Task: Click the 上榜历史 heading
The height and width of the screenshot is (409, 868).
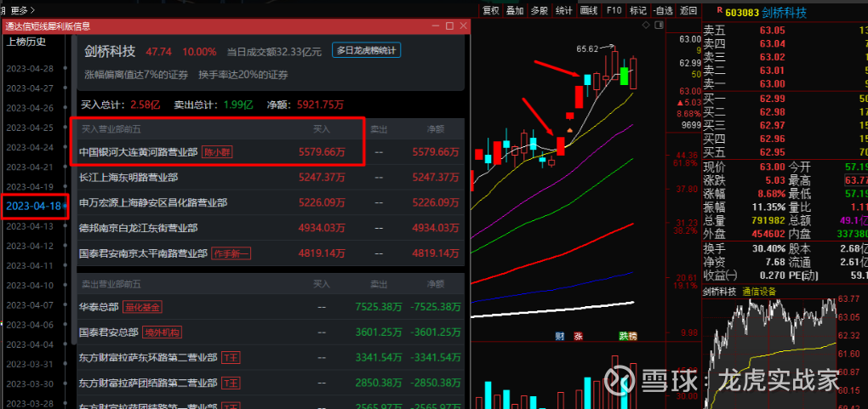Action: 26,42
